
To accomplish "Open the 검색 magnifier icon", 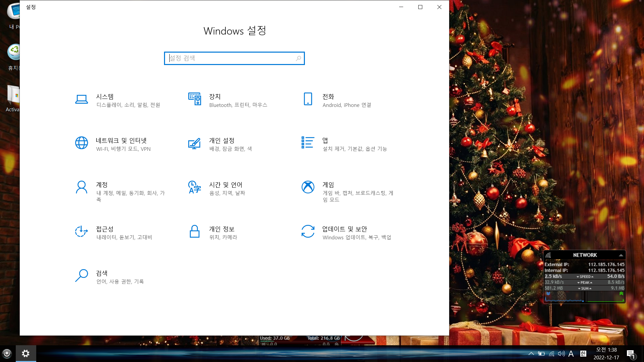I will 82,276.
